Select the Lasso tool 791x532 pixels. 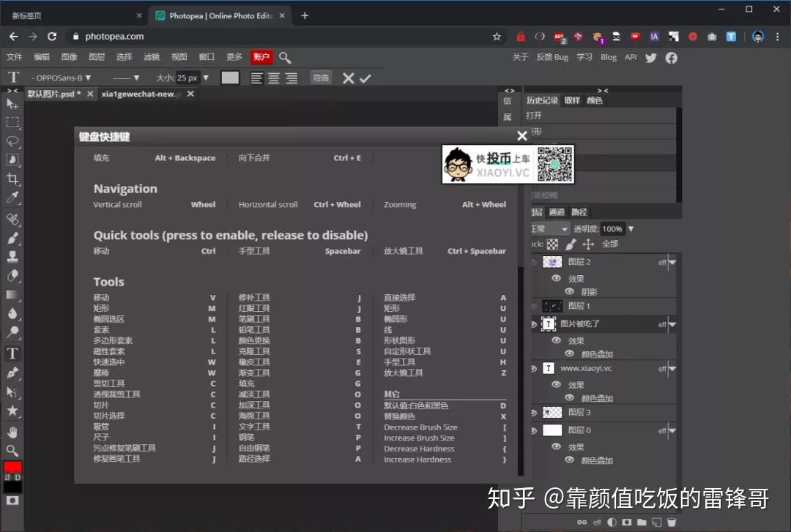(x=12, y=141)
